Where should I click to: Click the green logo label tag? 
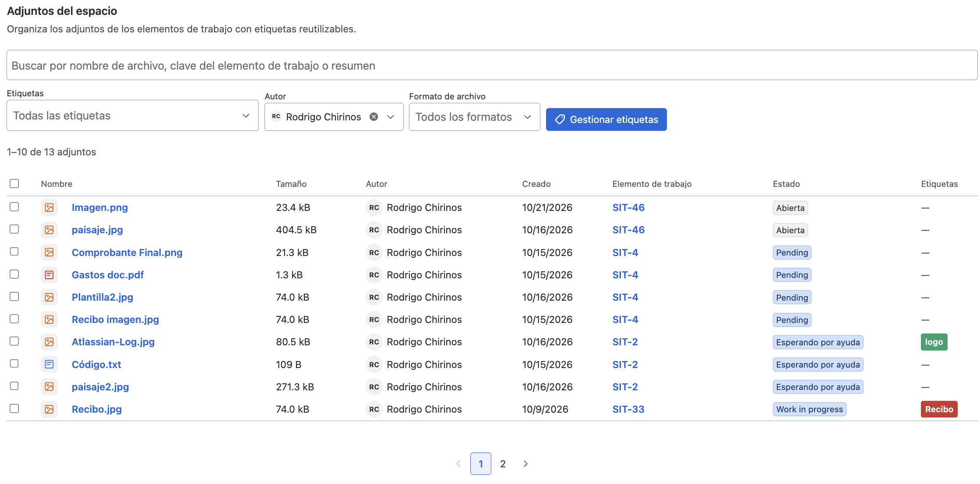click(x=934, y=342)
